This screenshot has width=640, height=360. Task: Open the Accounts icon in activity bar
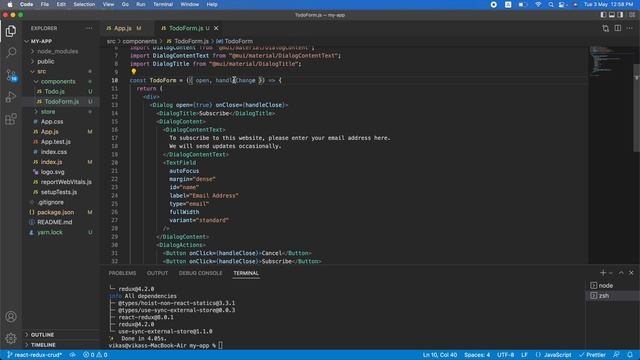[x=11, y=316]
